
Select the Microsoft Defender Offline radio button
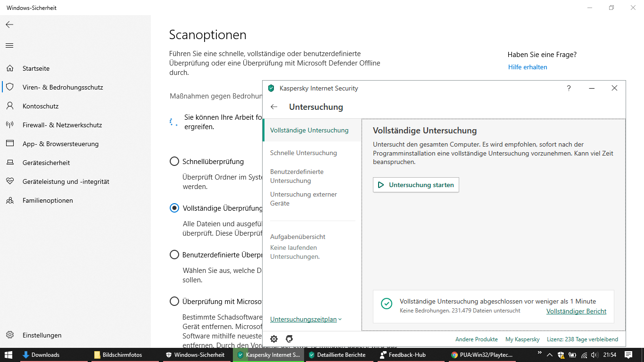coord(174,301)
